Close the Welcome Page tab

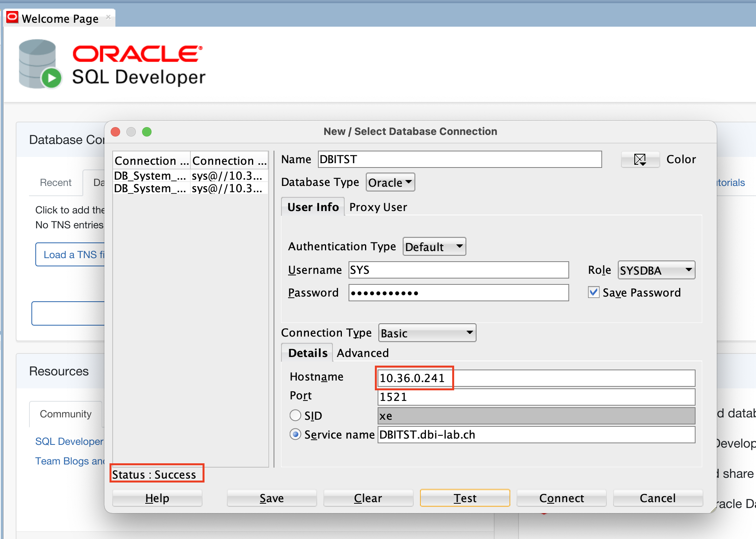coord(108,17)
